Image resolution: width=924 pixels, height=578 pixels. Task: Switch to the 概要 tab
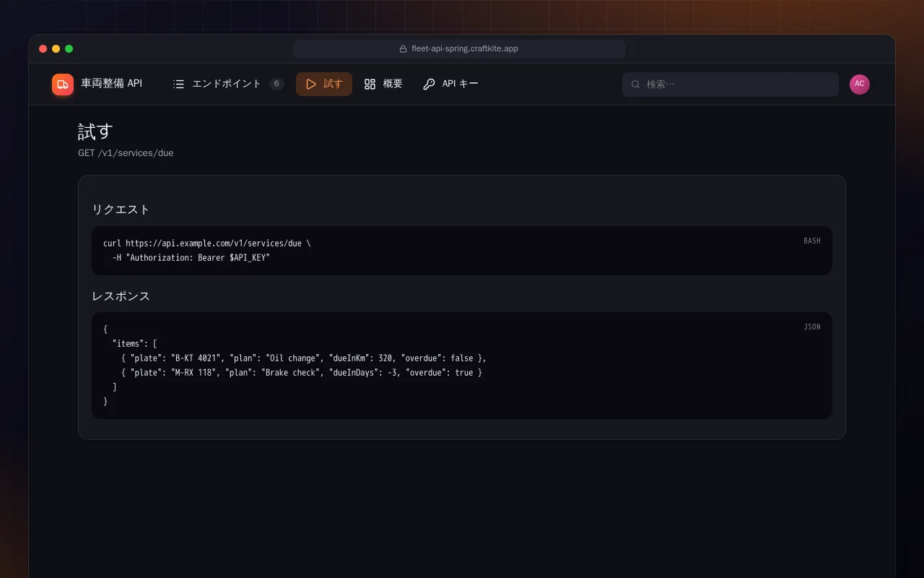pos(383,84)
